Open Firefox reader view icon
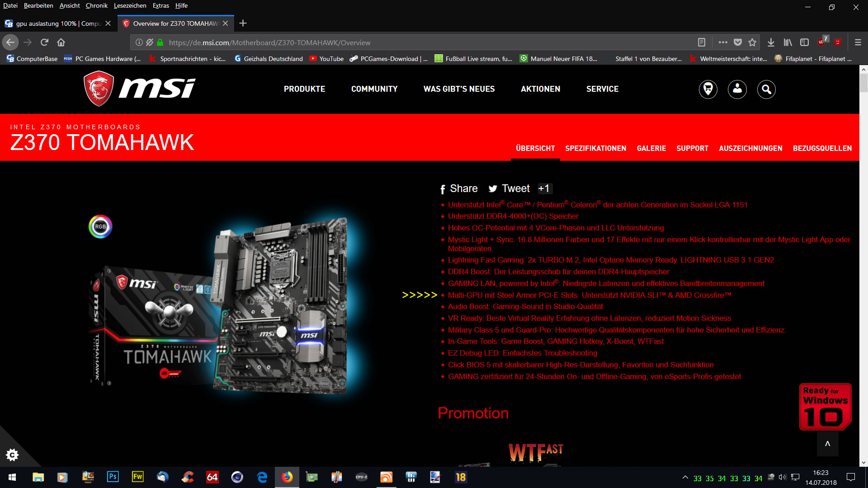The image size is (868, 488). 702,42
